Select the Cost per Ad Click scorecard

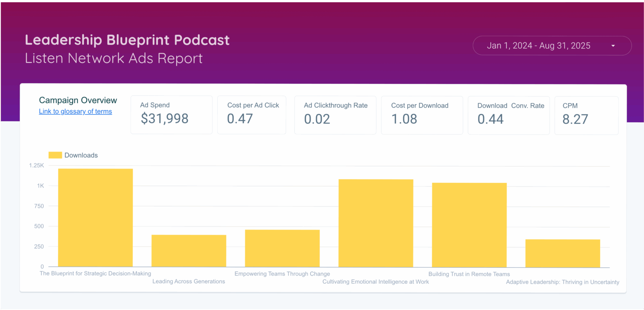(251, 115)
